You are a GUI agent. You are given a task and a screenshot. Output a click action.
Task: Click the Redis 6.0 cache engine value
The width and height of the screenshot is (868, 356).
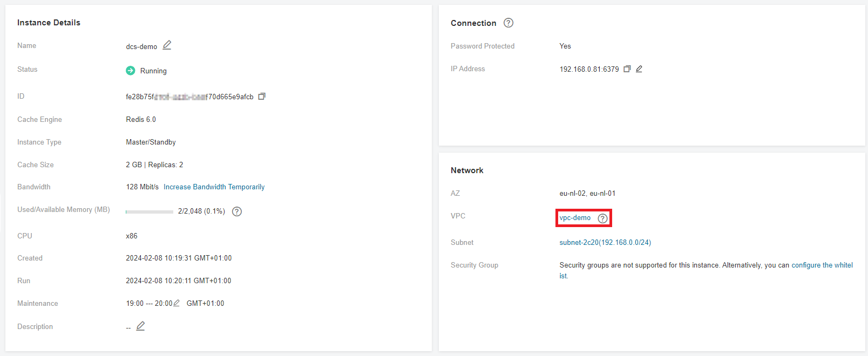tap(141, 120)
